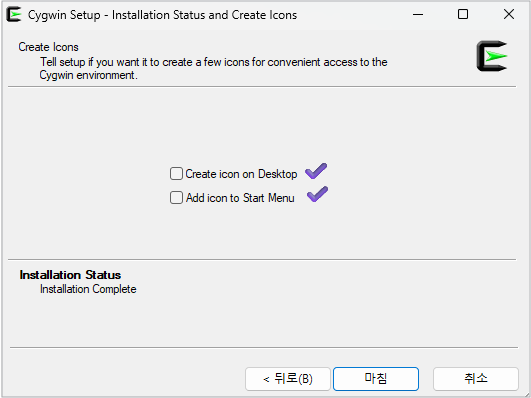Click the large Cygwin logo in header
531x398 pixels.
492,56
